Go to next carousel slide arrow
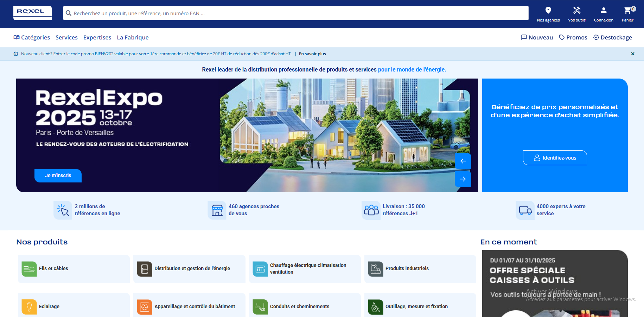This screenshot has width=644, height=317. click(x=463, y=179)
